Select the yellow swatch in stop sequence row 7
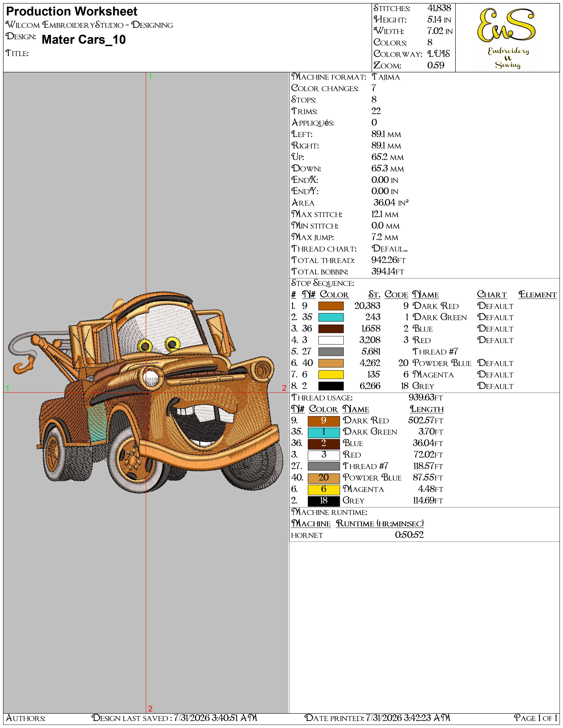The height and width of the screenshot is (728, 563). tap(331, 374)
